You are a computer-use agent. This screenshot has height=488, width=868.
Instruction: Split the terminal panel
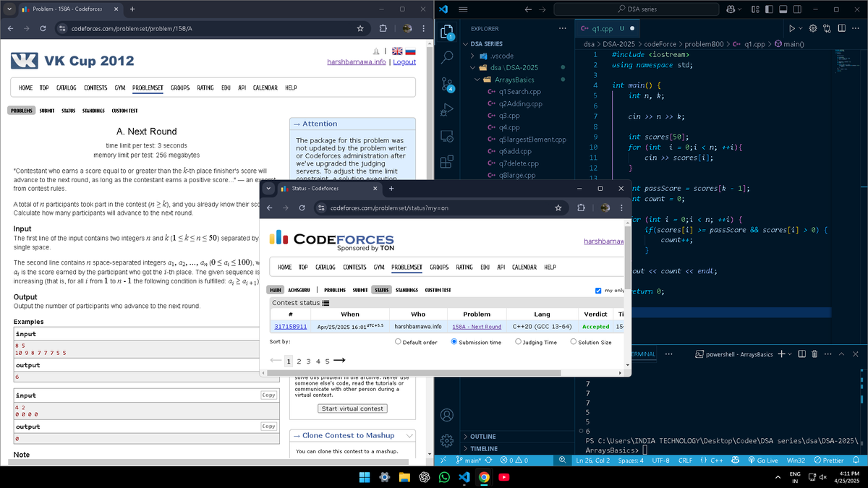[x=802, y=354]
